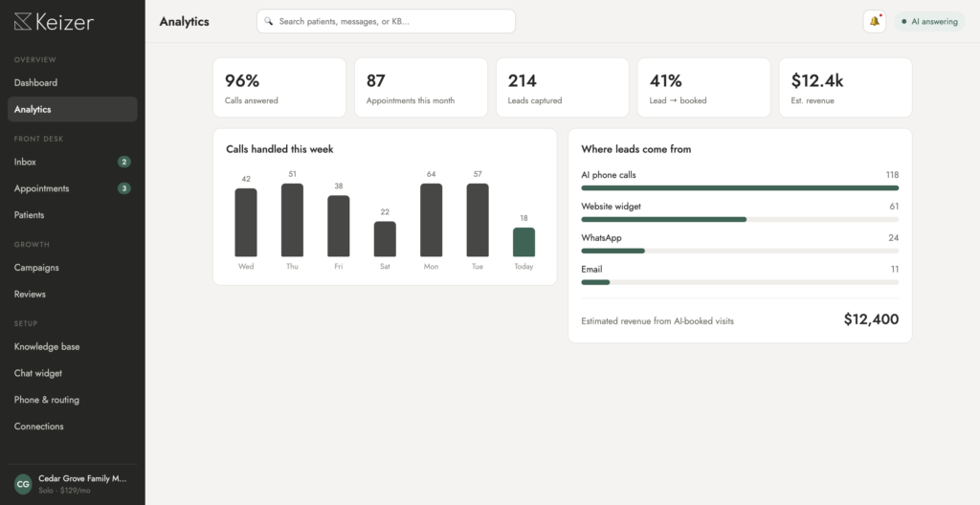This screenshot has height=505, width=980.
Task: Click the 64 value above Mon bar
Action: tap(432, 174)
